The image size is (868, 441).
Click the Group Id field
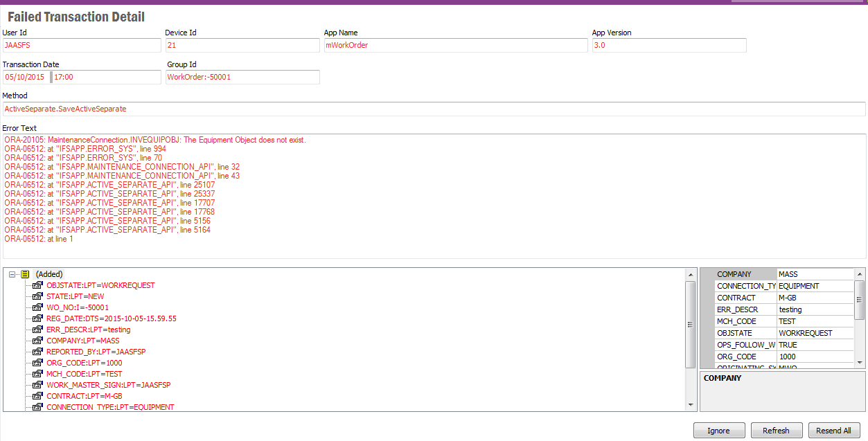[242, 77]
